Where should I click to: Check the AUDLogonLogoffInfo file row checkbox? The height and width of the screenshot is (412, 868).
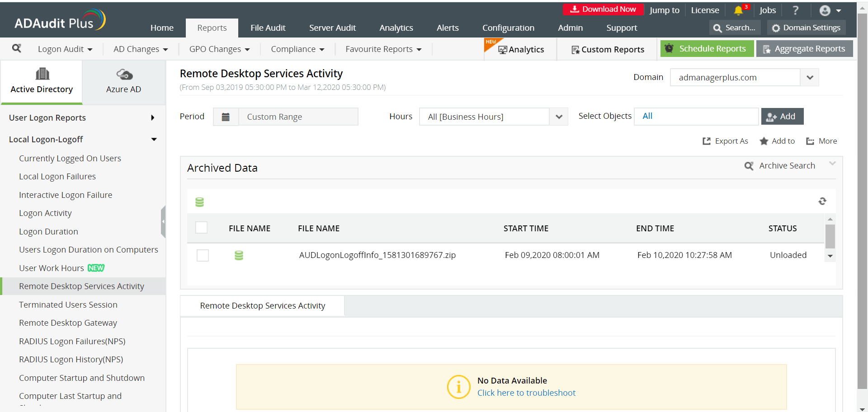coord(203,255)
